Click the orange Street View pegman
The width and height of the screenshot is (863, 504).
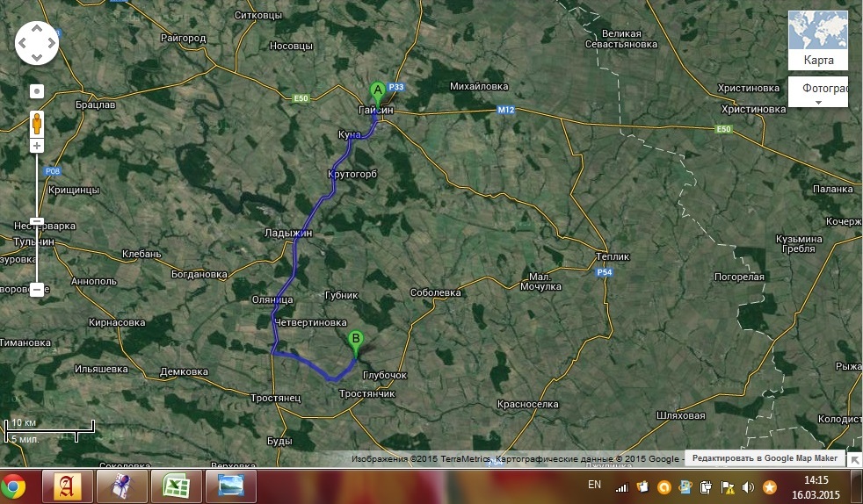click(x=37, y=121)
